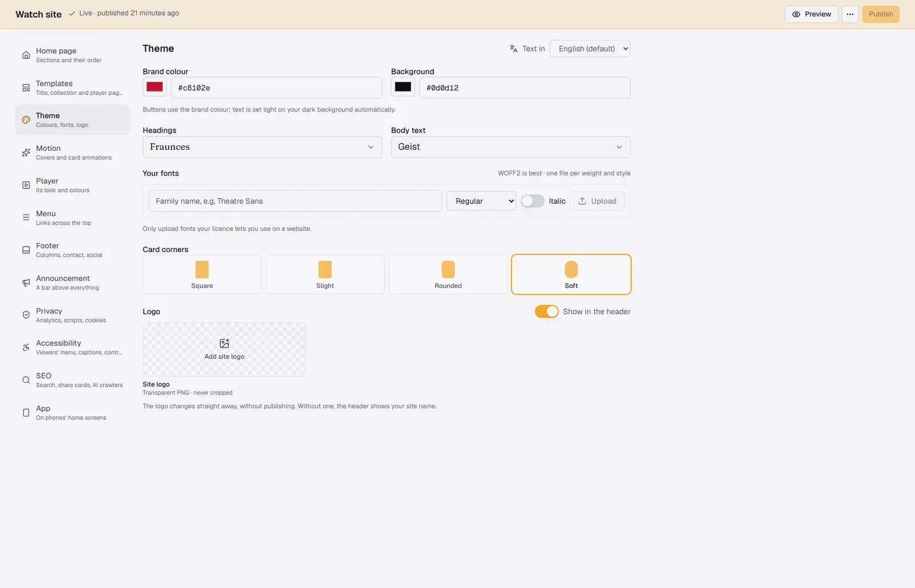Open the Regular font weight dropdown
This screenshot has width=915, height=588.
(x=481, y=201)
